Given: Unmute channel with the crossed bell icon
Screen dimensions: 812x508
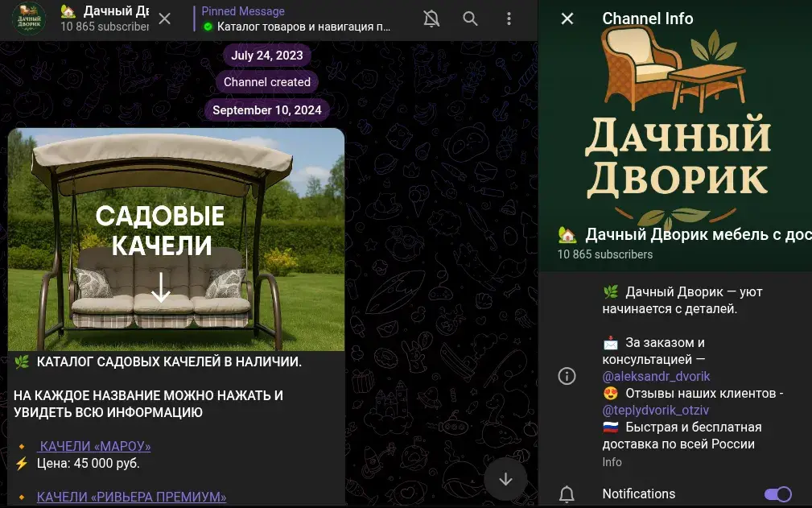Looking at the screenshot, I should pos(431,19).
